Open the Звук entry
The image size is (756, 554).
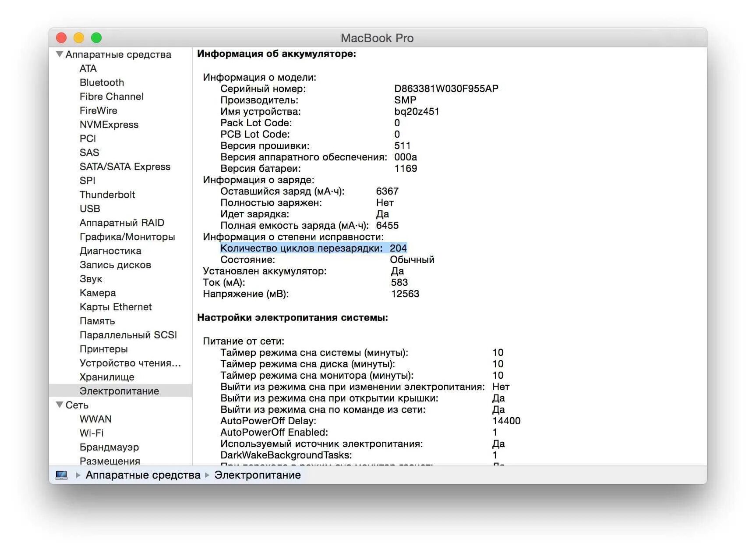tap(91, 279)
